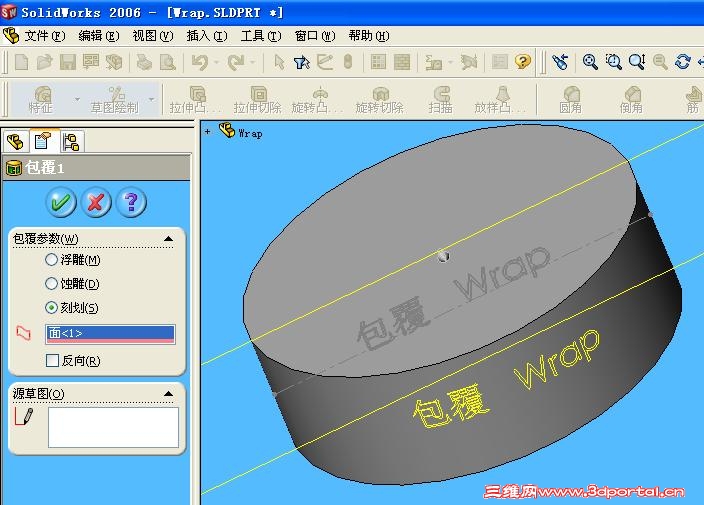Click the Undo icon
704x505 pixels.
pyautogui.click(x=200, y=62)
